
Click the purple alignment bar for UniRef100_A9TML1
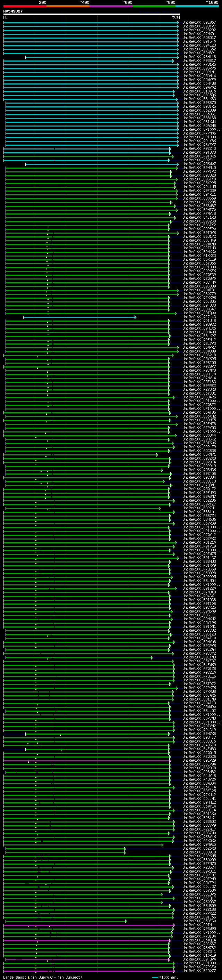tap(89, 925)
